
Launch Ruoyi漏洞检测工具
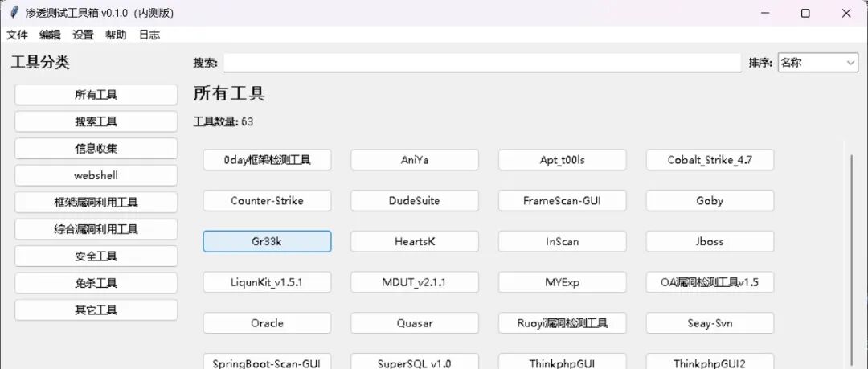pyautogui.click(x=563, y=323)
